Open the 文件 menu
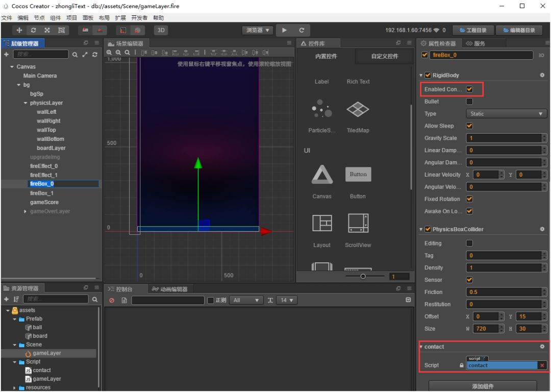 [x=7, y=18]
